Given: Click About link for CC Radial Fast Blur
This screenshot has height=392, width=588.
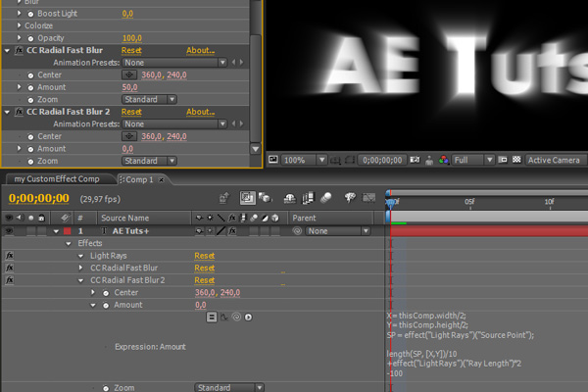Looking at the screenshot, I should [200, 50].
